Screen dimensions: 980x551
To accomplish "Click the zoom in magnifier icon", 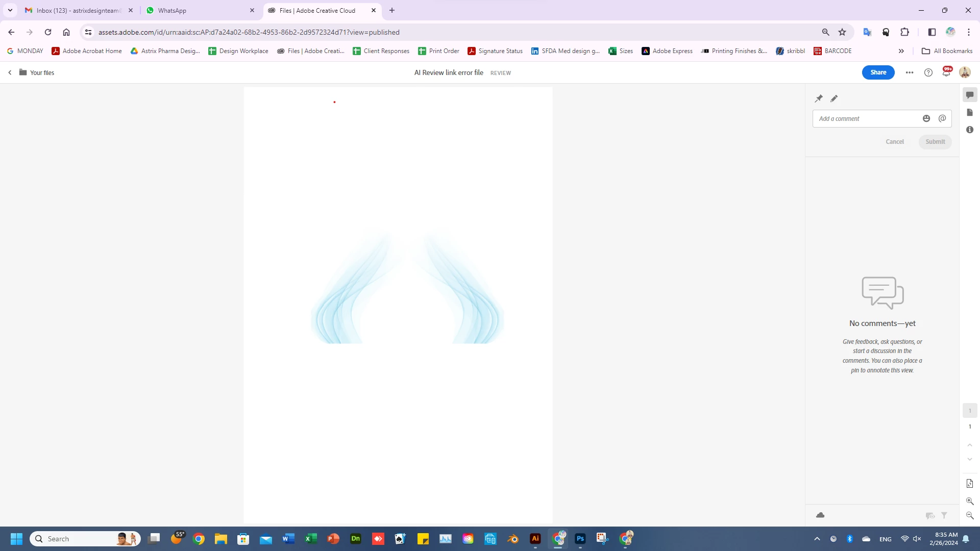I will tap(970, 501).
